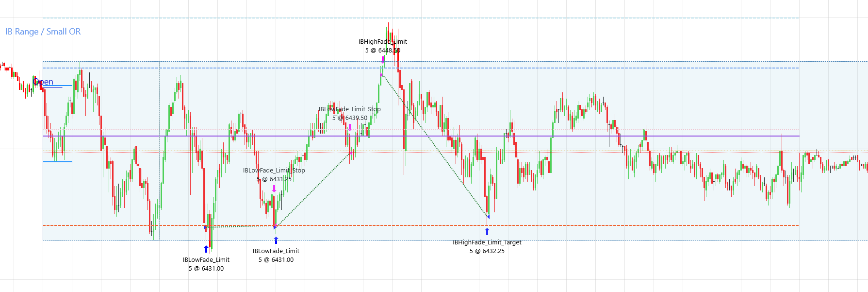Click the blue arrow above IBHighFade_Limit_Target label

(487, 232)
